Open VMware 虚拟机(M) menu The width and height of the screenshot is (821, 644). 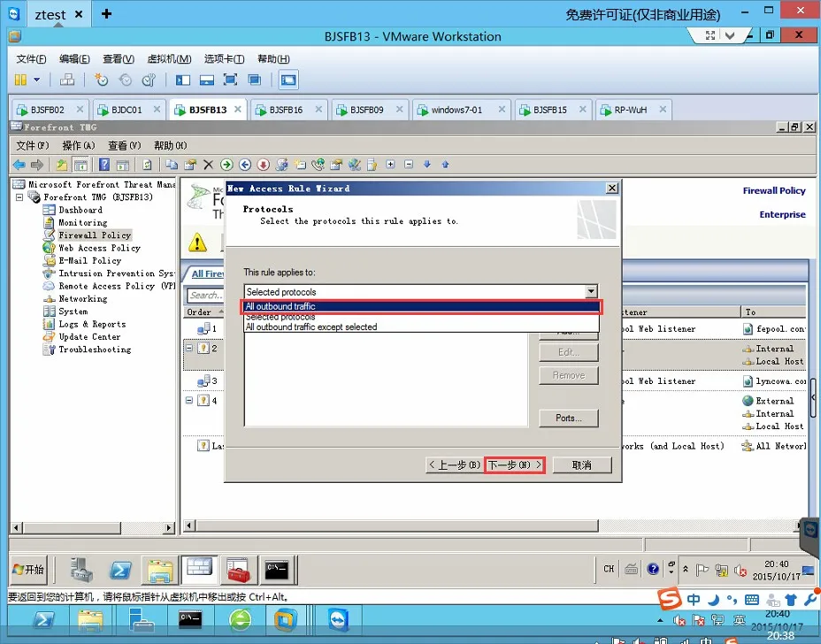pyautogui.click(x=169, y=58)
